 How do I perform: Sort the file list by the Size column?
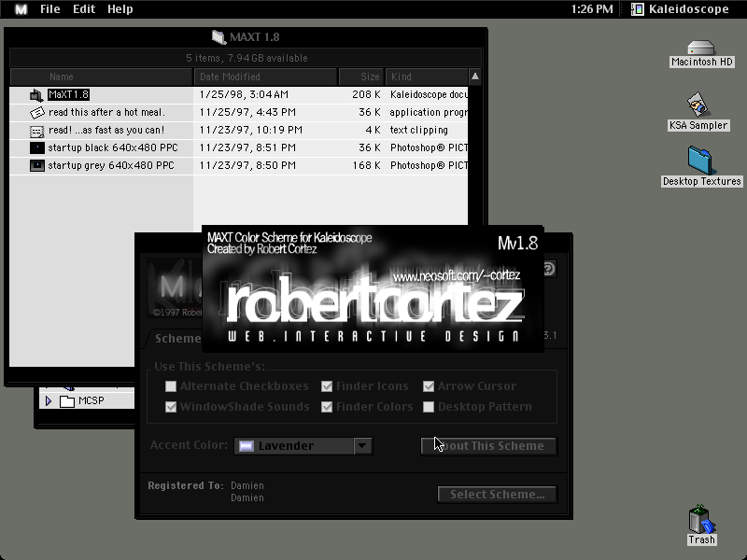tap(361, 77)
